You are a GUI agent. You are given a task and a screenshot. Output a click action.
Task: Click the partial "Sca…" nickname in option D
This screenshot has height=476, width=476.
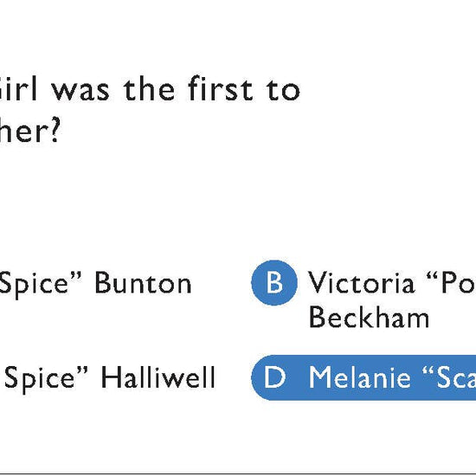point(449,377)
